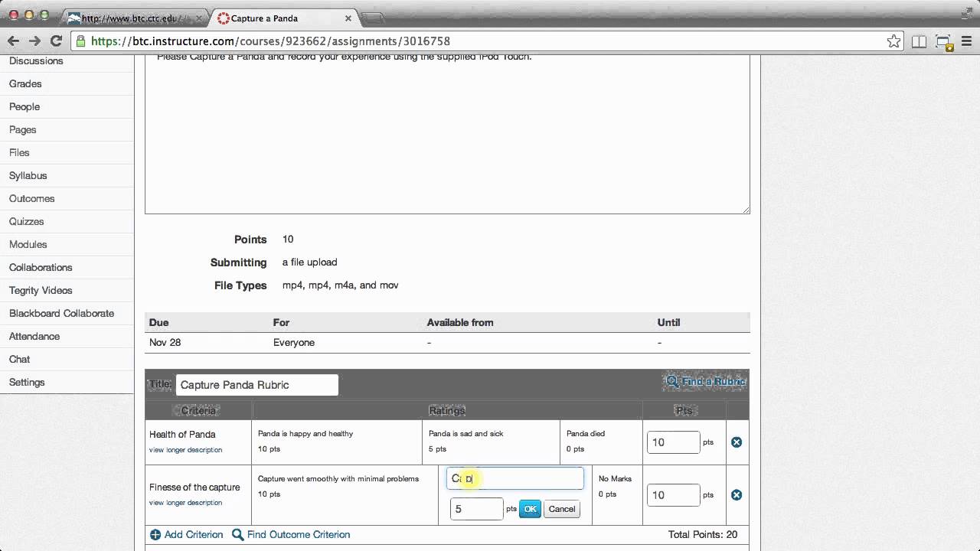Image resolution: width=980 pixels, height=551 pixels.
Task: Open Quizzes in course navigation
Action: pos(27,221)
